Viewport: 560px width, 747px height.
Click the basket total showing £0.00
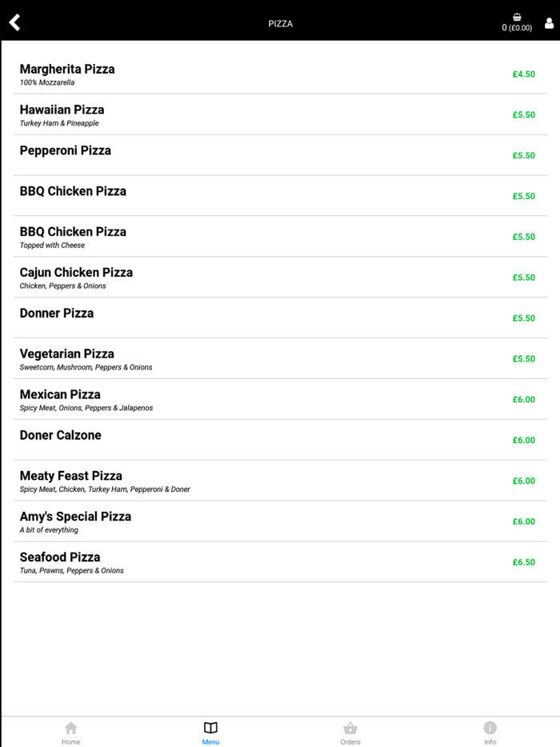click(517, 27)
